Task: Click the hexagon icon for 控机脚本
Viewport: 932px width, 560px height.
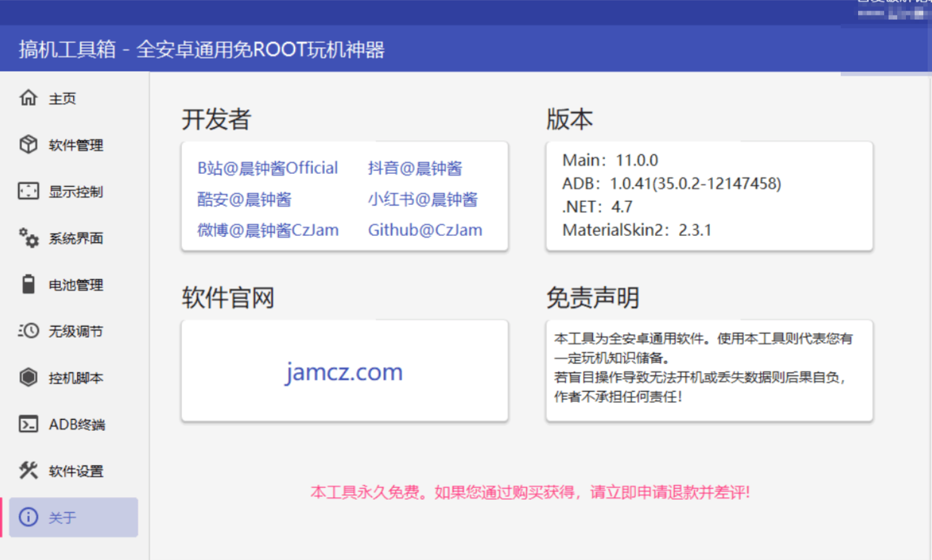Action: coord(28,377)
